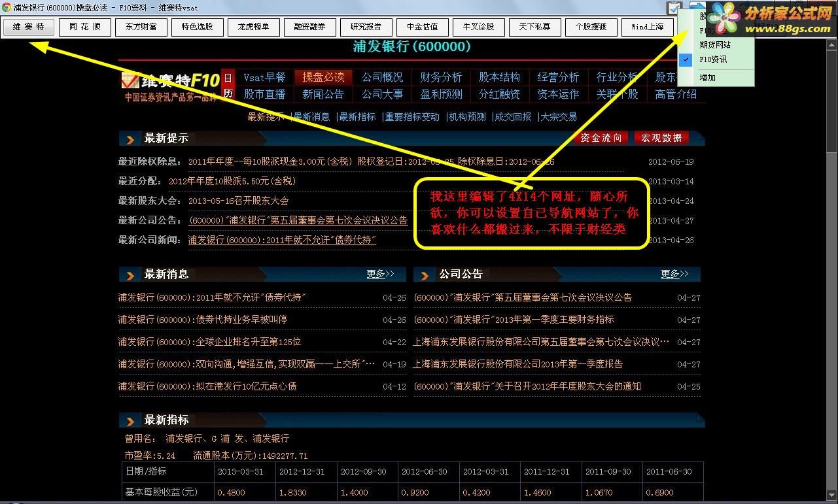838x504 pixels.
Task: Open 龙虎榜单 page
Action: (254, 27)
